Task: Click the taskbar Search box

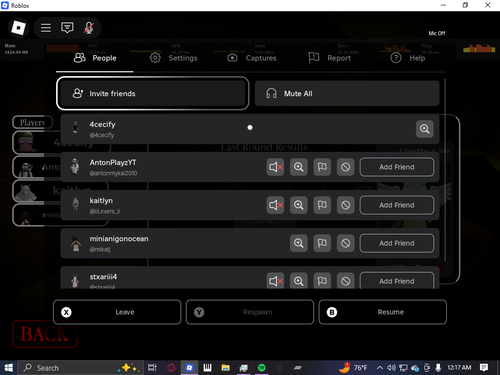Action: (x=81, y=368)
